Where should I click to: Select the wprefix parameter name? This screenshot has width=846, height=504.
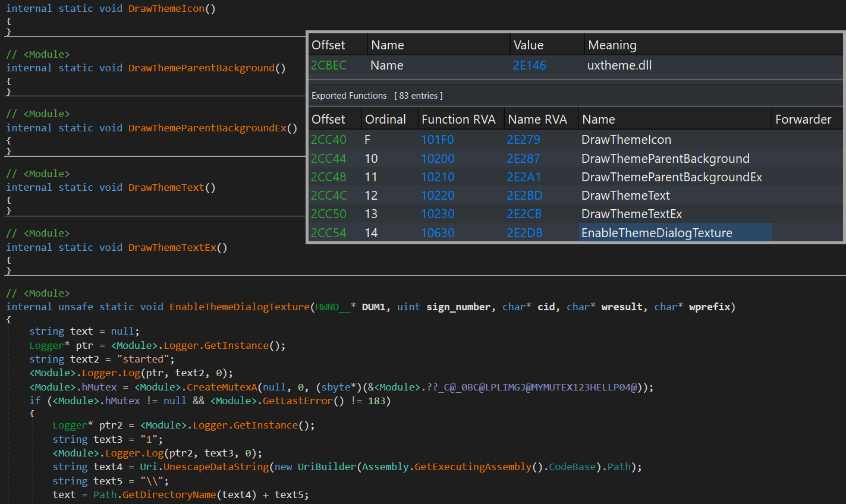click(x=709, y=307)
